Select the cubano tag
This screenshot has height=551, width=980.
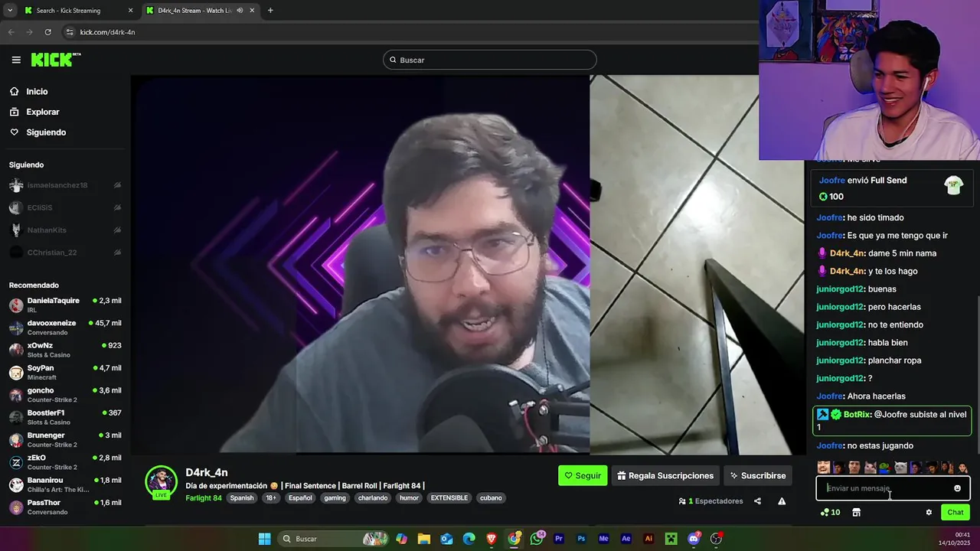coord(491,497)
